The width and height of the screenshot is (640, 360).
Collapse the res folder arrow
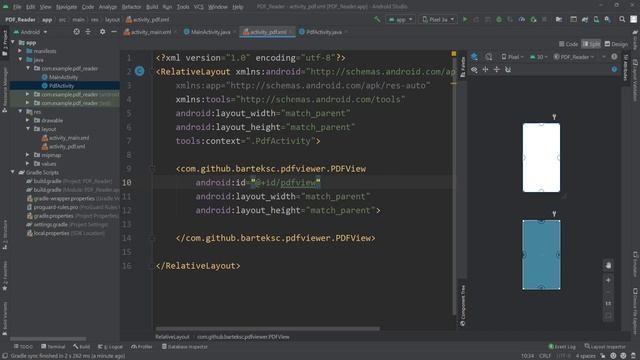pyautogui.click(x=20, y=111)
